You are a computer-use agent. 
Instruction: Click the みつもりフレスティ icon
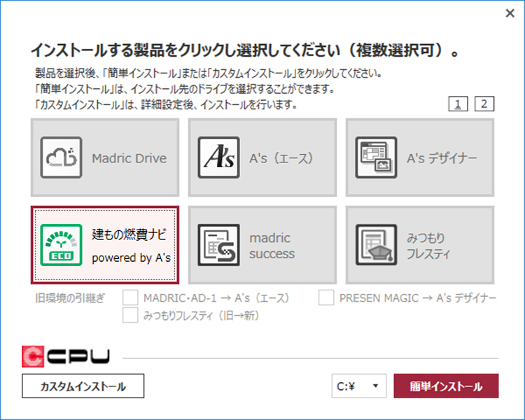coord(376,245)
